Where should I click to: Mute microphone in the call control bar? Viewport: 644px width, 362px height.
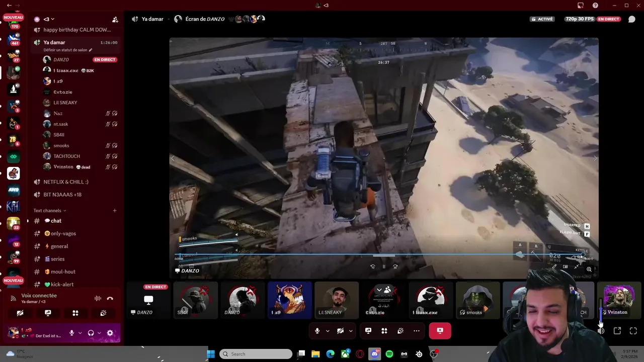coord(317,331)
